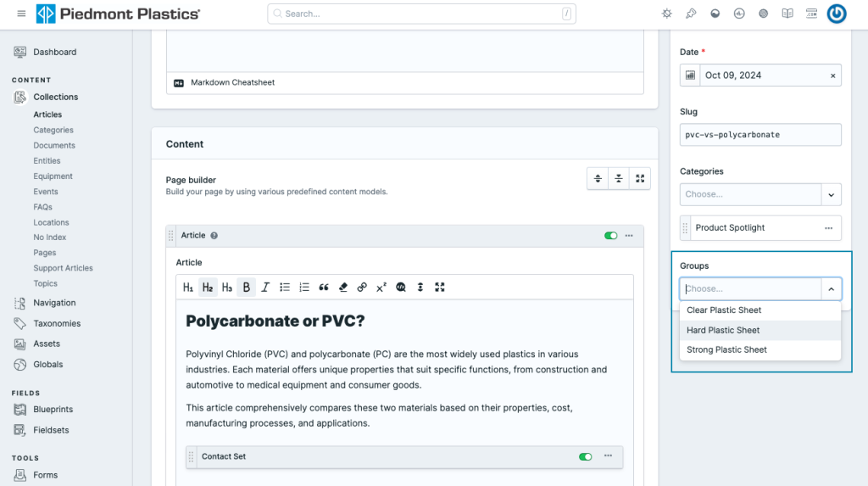Toggle italic text formatting
Viewport: 868px width, 486px height.
265,287
